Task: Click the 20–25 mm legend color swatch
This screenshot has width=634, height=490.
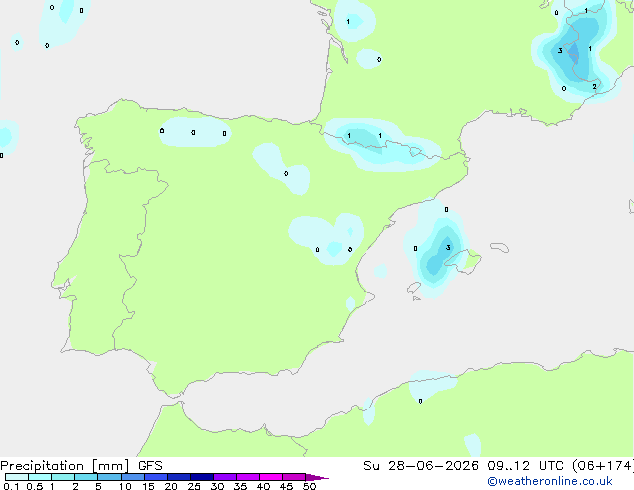Action: pyautogui.click(x=179, y=477)
